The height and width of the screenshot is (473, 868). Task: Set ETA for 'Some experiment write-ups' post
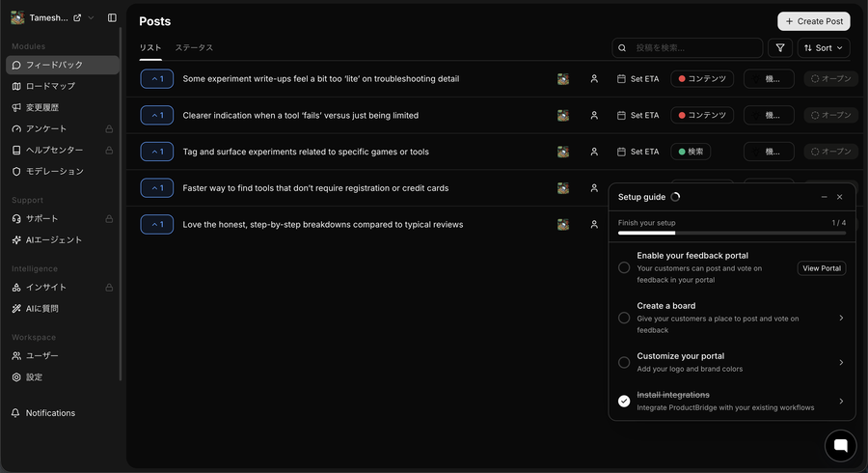[x=637, y=78]
